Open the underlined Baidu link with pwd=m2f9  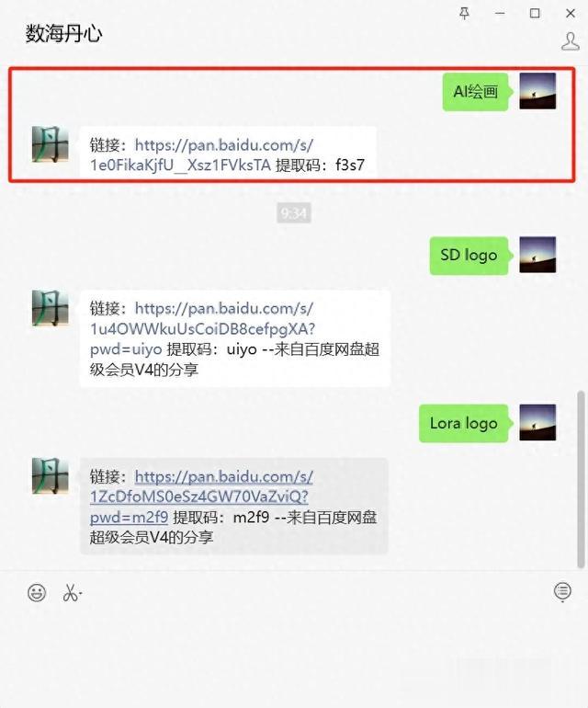coord(201,497)
